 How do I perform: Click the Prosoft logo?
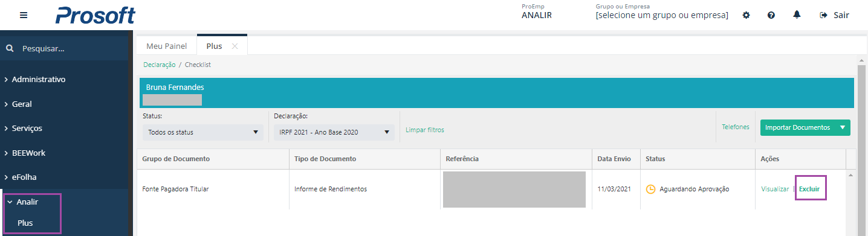pyautogui.click(x=96, y=15)
